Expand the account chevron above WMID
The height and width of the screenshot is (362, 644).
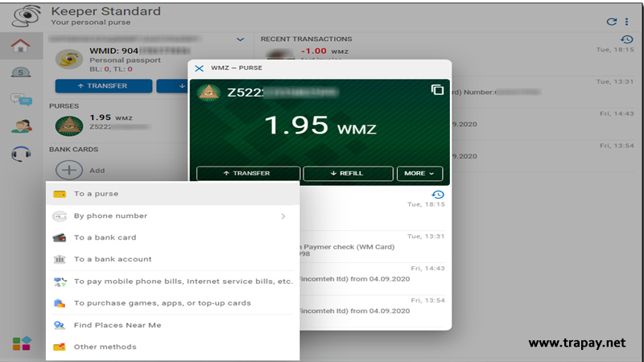pos(240,39)
